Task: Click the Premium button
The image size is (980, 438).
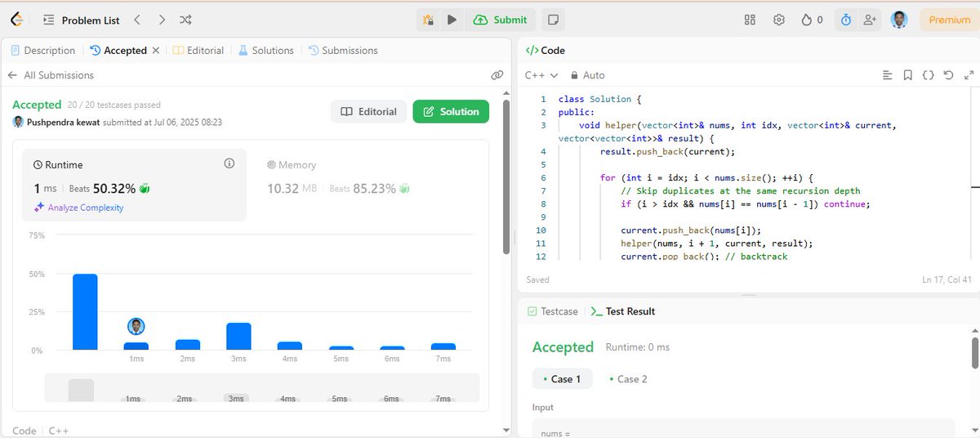Action: tap(949, 20)
